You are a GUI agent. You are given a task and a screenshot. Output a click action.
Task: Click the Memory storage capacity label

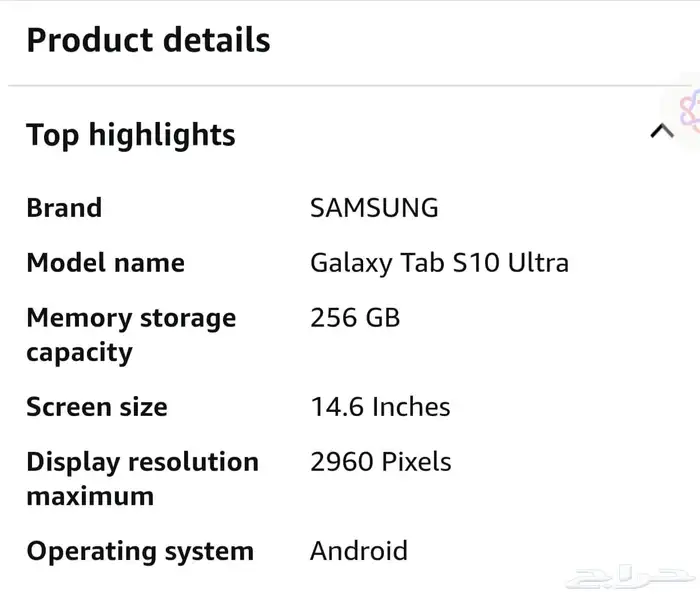point(131,335)
